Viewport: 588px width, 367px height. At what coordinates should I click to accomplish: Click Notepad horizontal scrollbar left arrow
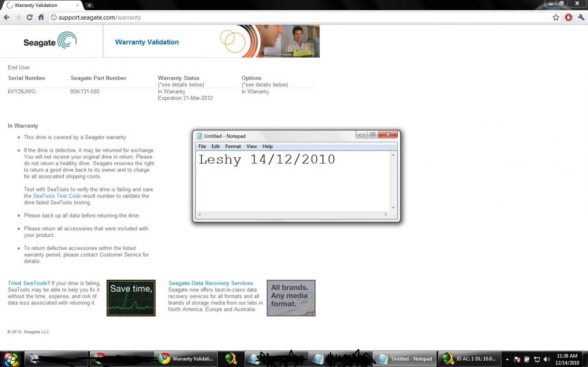coord(200,215)
